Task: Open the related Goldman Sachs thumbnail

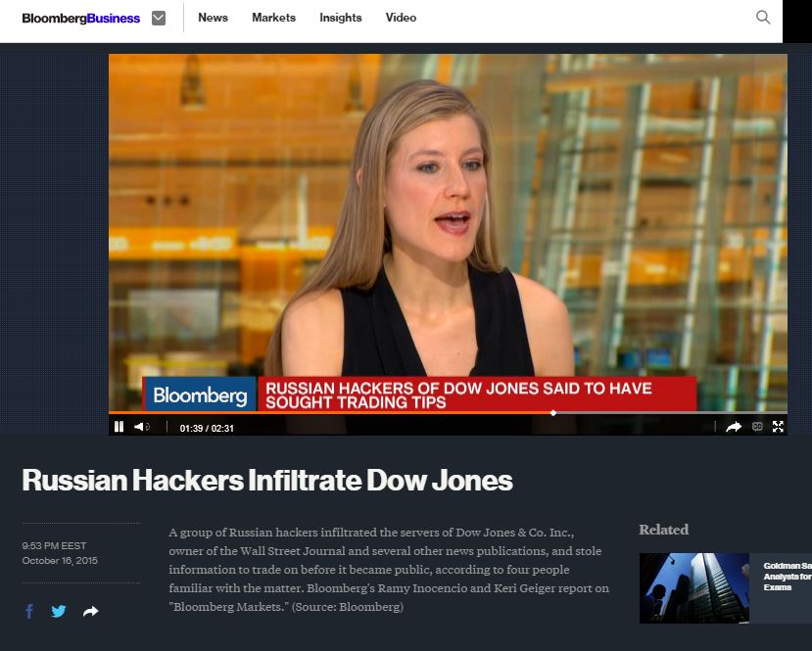Action: 693,588
